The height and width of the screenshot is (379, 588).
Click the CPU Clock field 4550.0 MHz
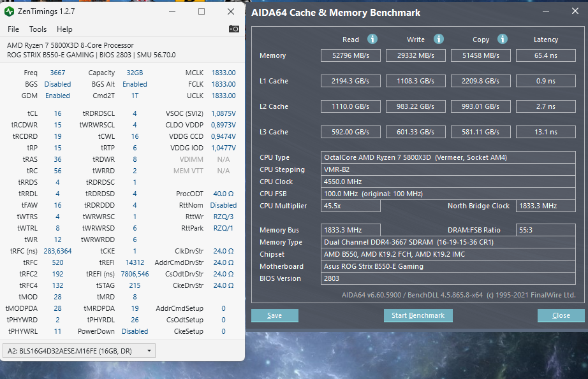tap(448, 182)
